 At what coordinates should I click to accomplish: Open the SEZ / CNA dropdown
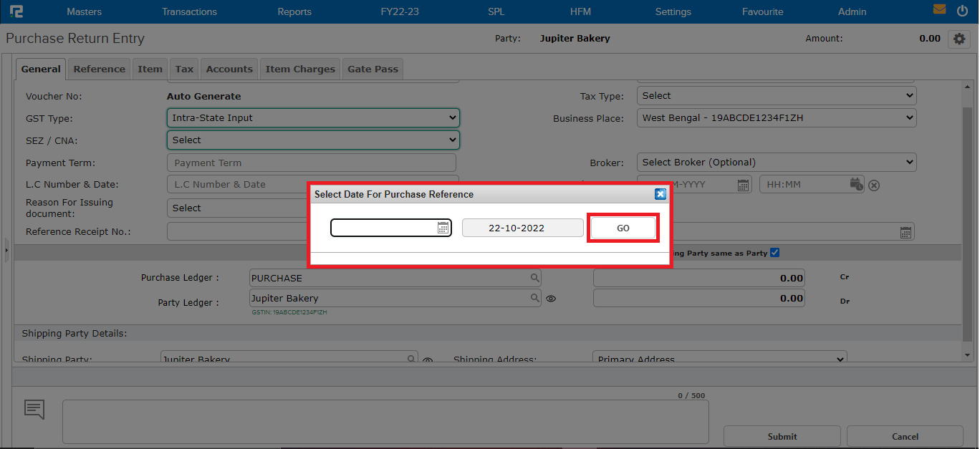[313, 140]
